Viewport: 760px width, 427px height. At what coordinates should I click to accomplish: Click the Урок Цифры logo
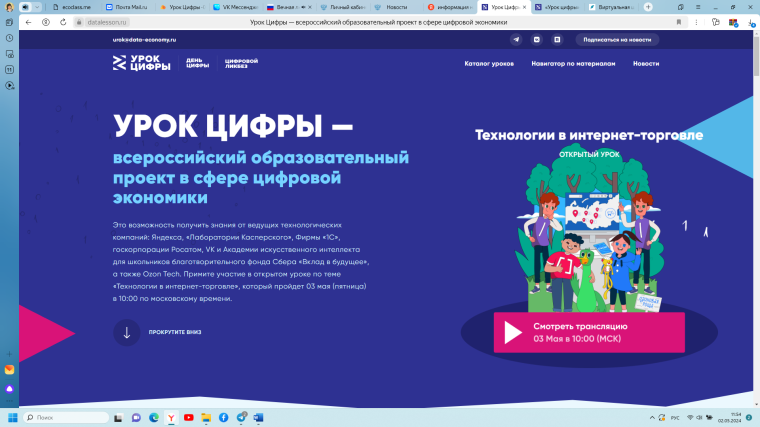click(x=141, y=63)
